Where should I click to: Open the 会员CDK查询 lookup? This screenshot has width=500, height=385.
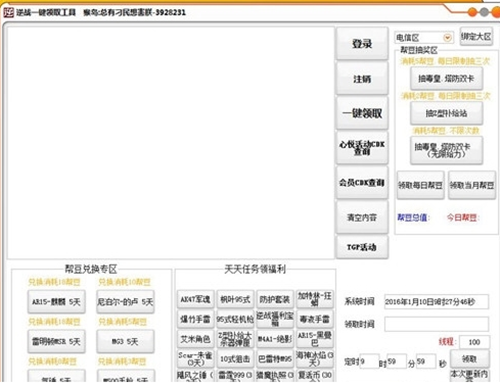point(362,182)
